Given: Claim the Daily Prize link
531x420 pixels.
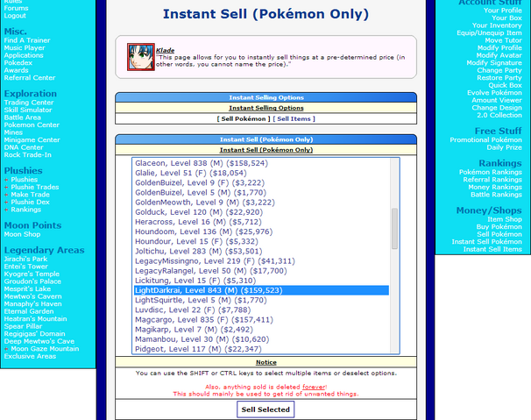Looking at the screenshot, I should [x=504, y=147].
